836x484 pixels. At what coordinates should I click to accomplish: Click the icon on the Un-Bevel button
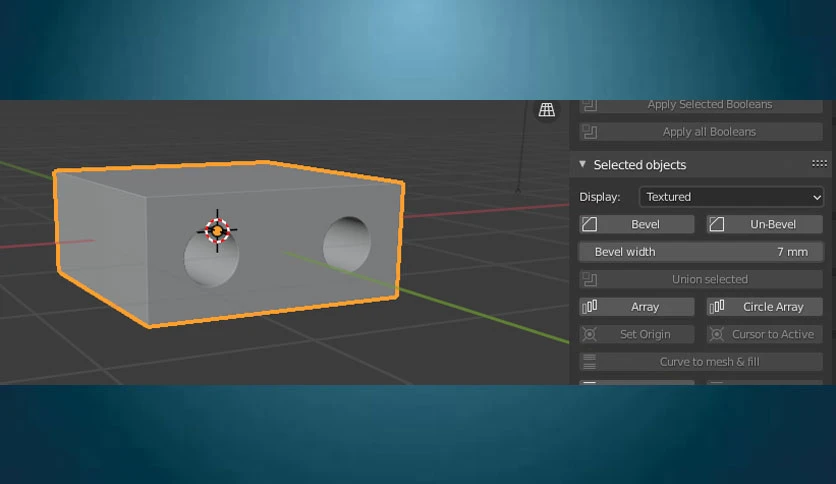pyautogui.click(x=717, y=224)
